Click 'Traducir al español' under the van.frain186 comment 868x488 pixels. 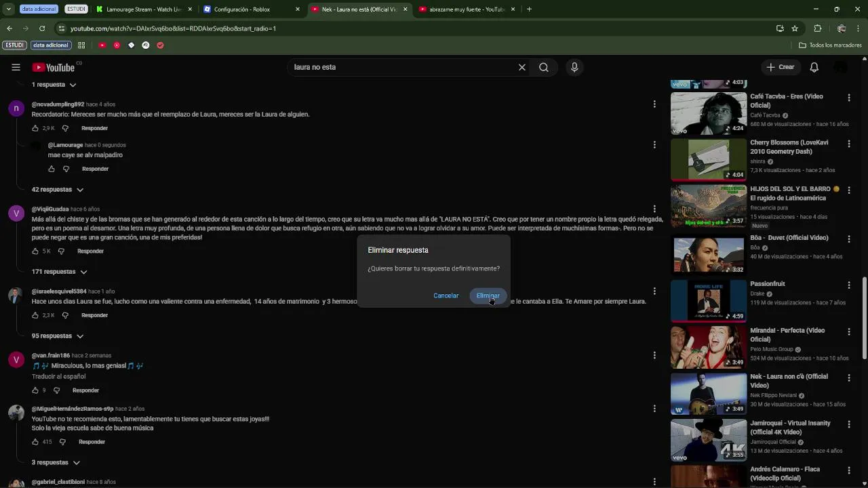(x=58, y=377)
